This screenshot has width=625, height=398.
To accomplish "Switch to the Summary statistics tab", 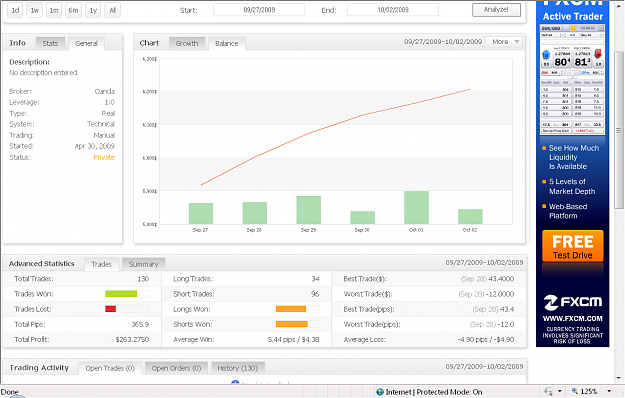I will 143,264.
